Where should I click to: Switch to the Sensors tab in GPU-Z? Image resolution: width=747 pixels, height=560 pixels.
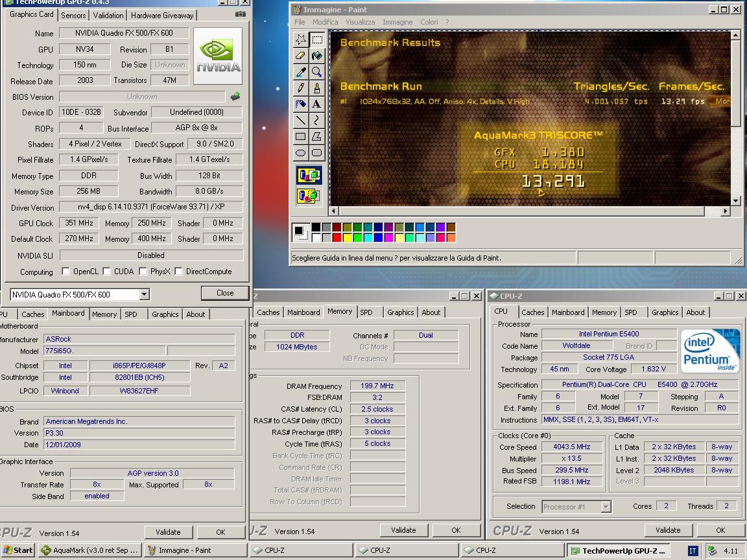[x=73, y=16]
